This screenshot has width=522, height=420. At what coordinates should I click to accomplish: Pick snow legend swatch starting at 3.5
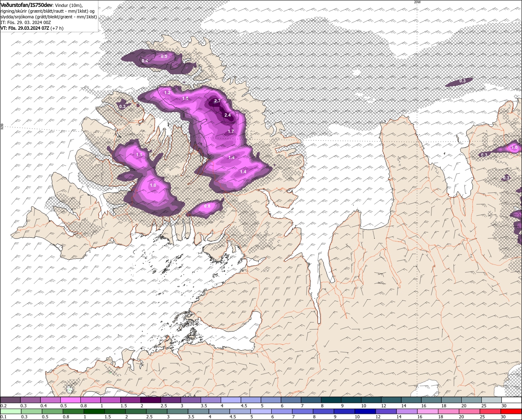pyautogui.click(x=211, y=400)
